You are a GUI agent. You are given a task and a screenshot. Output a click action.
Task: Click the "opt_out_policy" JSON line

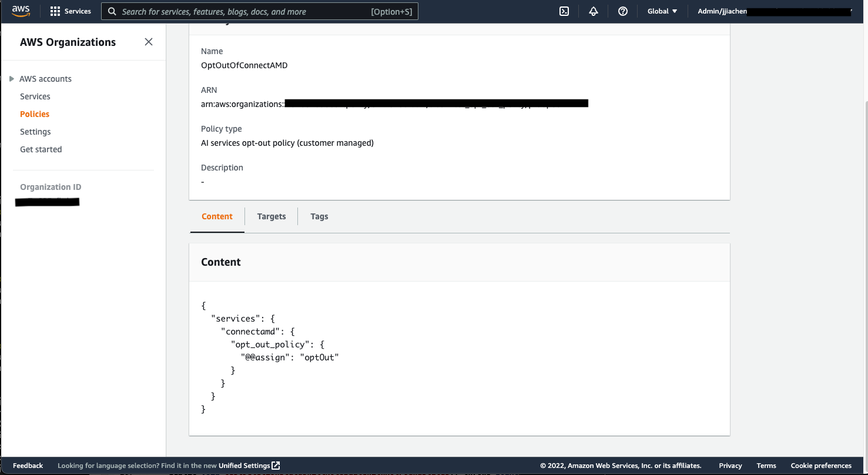pyautogui.click(x=277, y=344)
